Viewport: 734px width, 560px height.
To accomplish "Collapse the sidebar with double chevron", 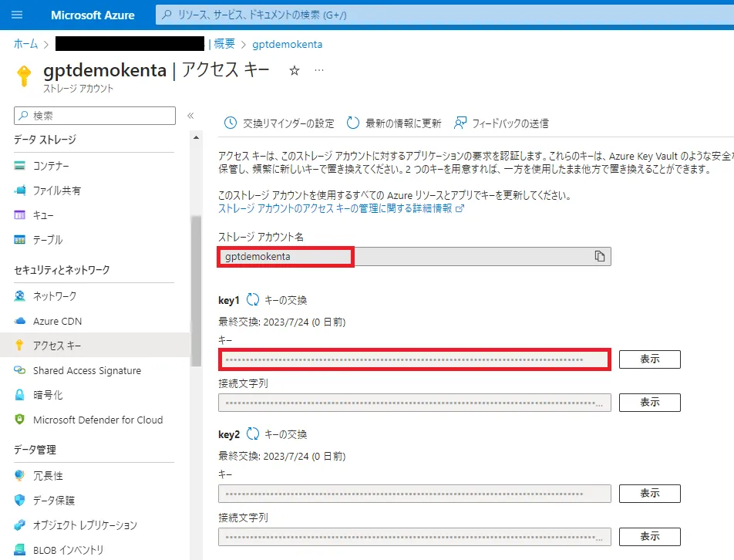I will (x=190, y=116).
